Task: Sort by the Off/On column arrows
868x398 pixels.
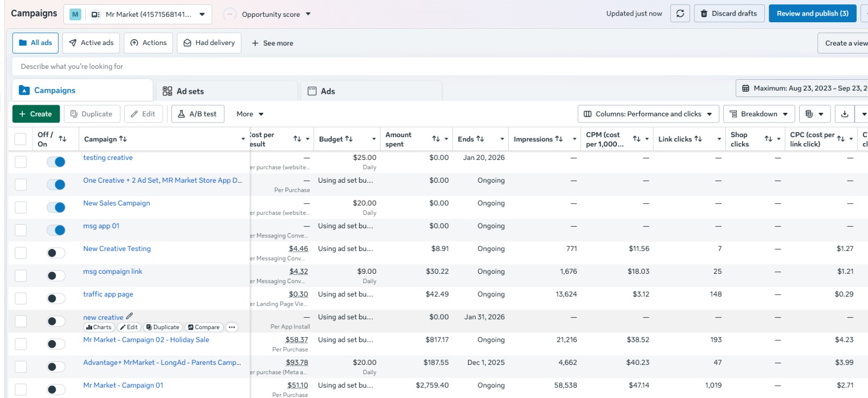Action: (62, 139)
